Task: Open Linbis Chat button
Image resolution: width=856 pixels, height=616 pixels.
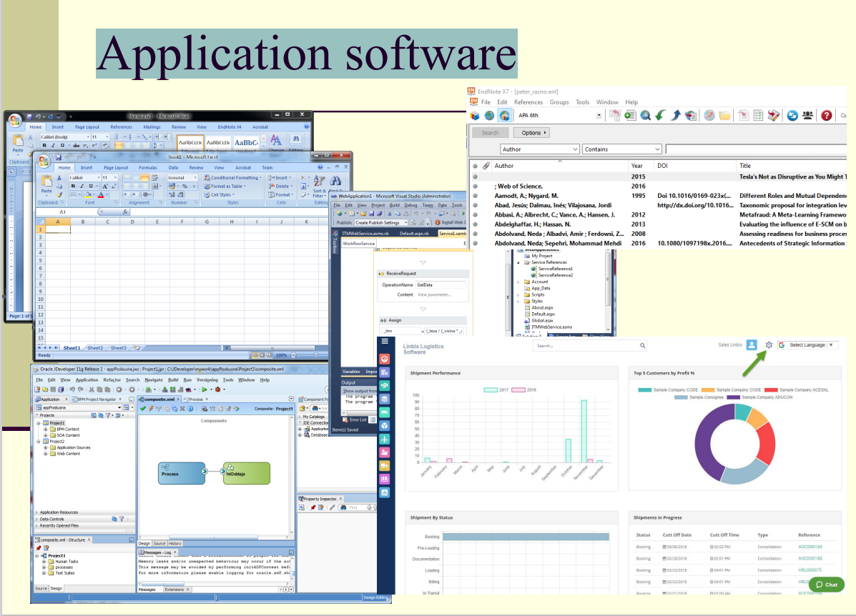Action: [x=827, y=585]
